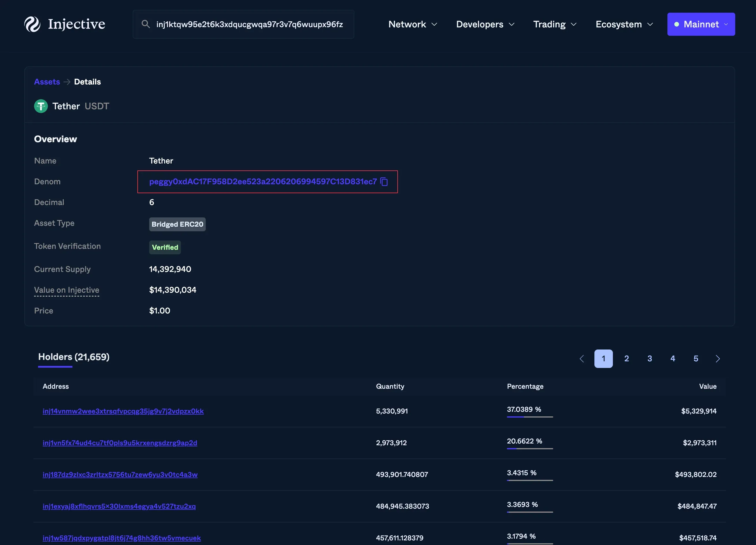Click the $493,802.02 value cell

[696, 474]
